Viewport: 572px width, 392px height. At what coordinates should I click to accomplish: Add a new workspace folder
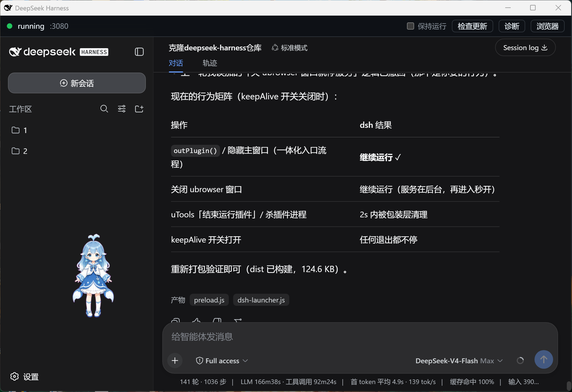139,109
